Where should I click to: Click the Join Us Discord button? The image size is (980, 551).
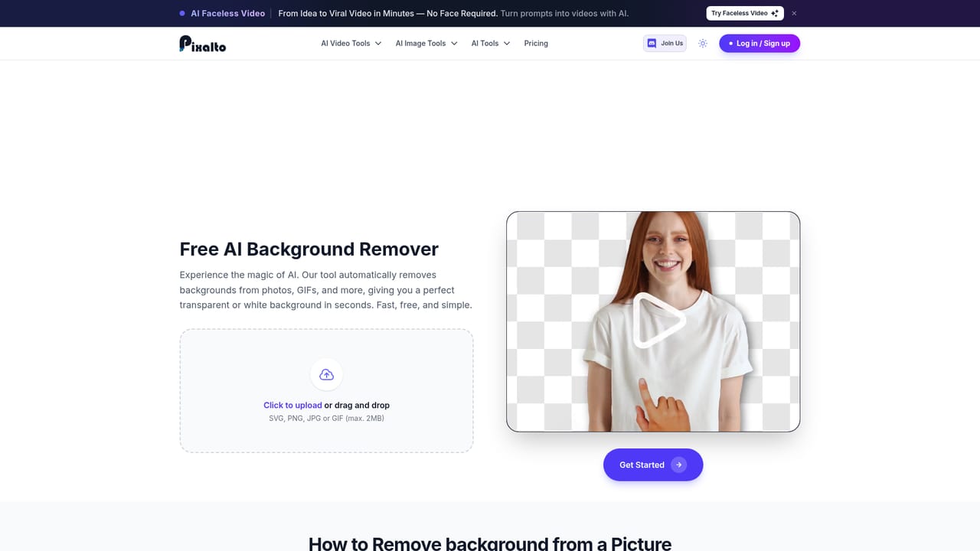tap(665, 44)
